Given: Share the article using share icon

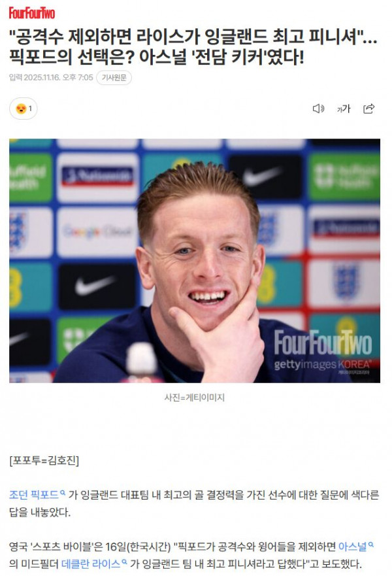Looking at the screenshot, I should [x=368, y=109].
